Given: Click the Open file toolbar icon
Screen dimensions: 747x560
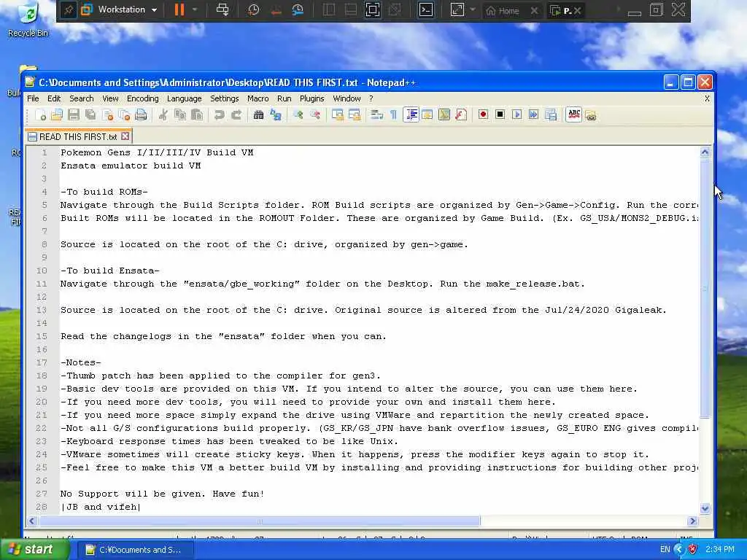Looking at the screenshot, I should tap(57, 114).
